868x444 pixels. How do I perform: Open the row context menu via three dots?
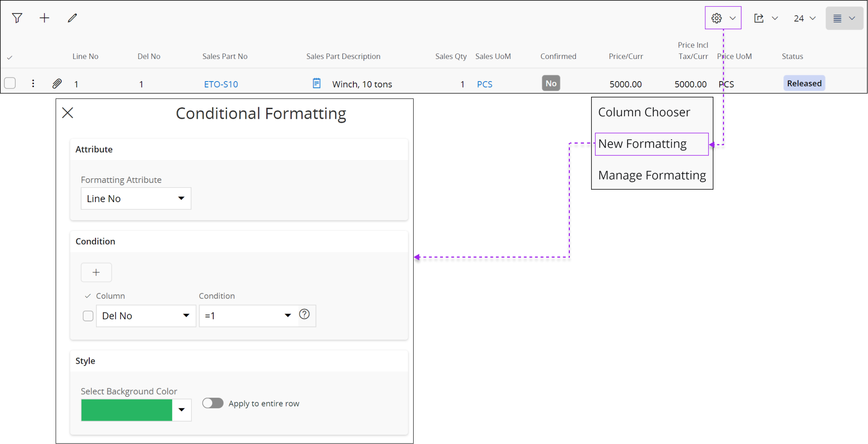33,83
